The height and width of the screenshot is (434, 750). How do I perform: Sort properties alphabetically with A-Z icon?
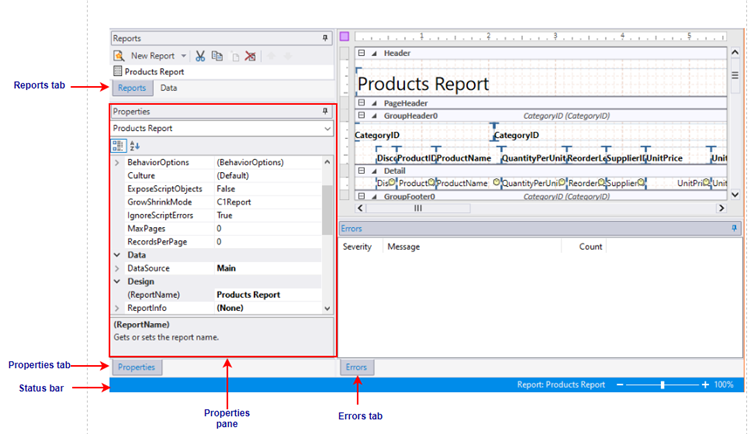click(135, 145)
